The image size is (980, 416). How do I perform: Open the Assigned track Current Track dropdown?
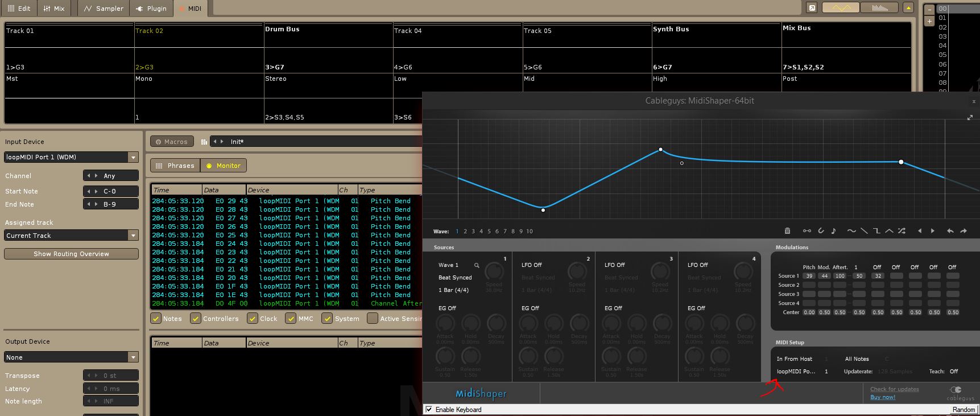[71, 236]
